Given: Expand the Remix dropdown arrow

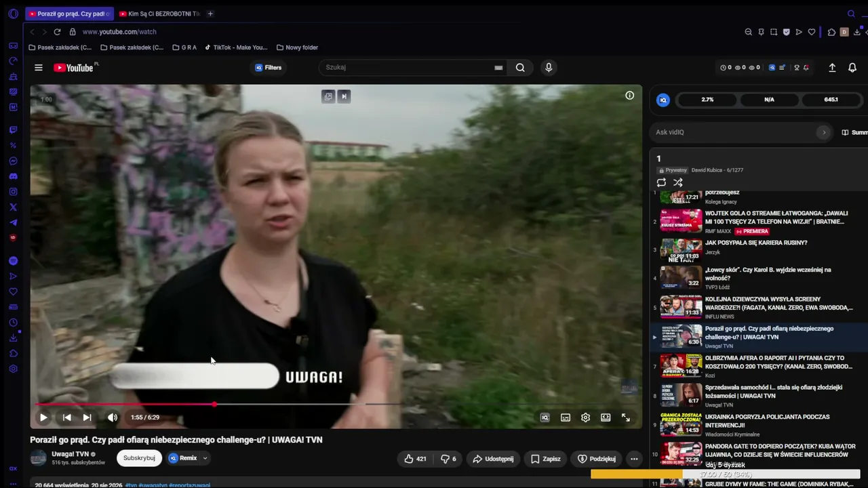Looking at the screenshot, I should 205,458.
